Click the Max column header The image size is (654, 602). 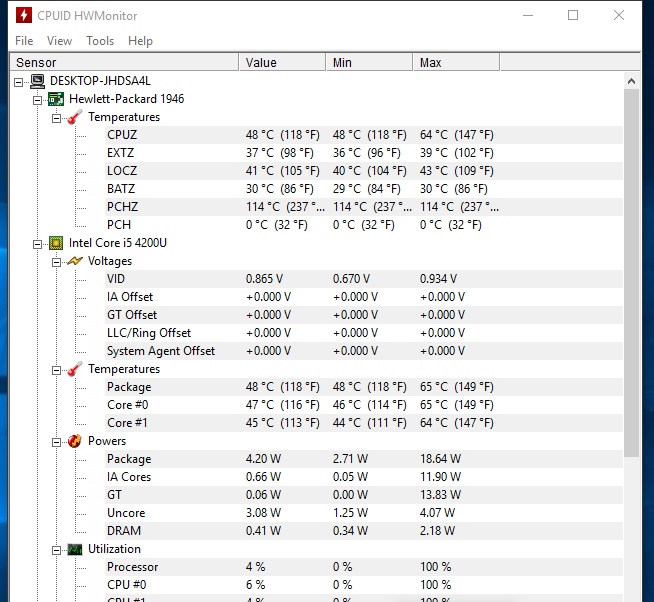pyautogui.click(x=456, y=63)
